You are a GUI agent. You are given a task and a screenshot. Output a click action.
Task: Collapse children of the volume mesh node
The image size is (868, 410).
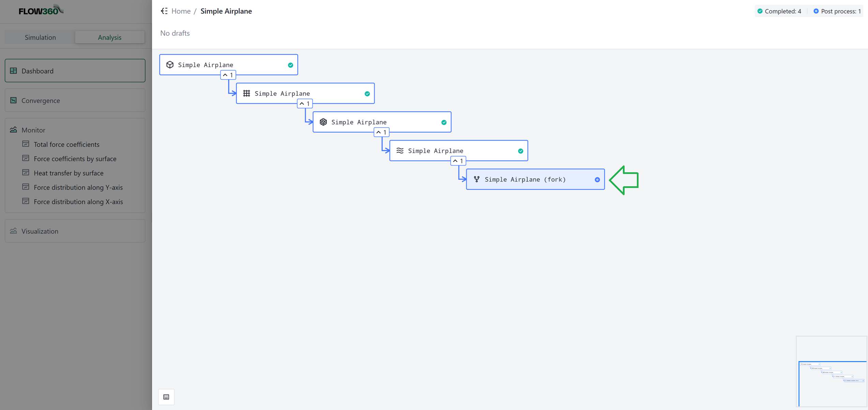[x=381, y=132]
